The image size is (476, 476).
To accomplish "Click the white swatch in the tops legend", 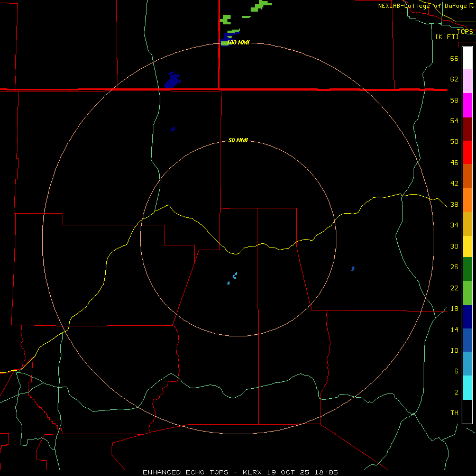I will coord(467,58).
